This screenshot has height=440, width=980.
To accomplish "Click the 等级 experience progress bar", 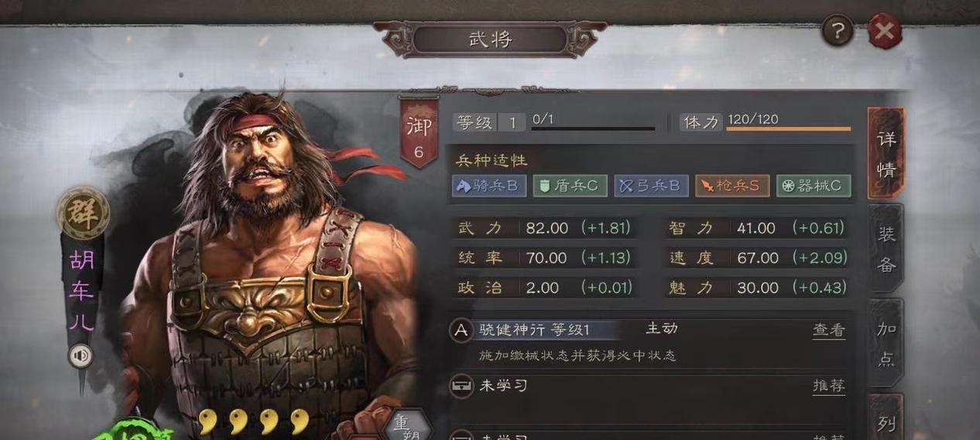I will [593, 128].
